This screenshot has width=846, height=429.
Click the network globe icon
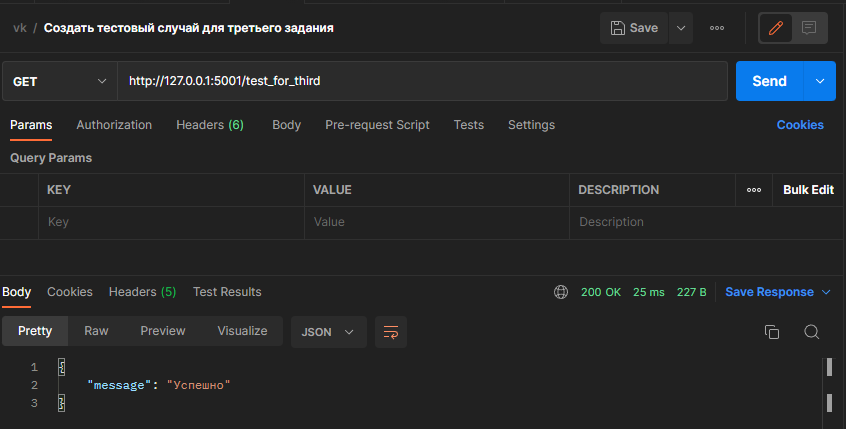[x=561, y=292]
